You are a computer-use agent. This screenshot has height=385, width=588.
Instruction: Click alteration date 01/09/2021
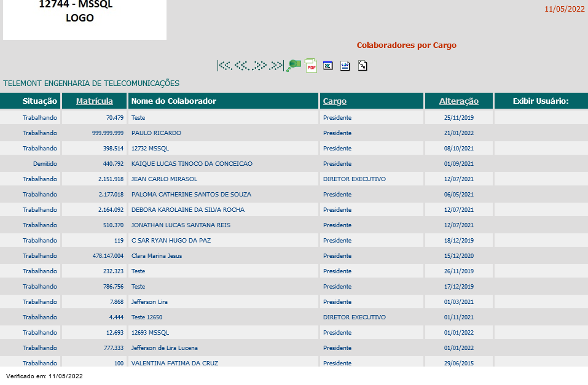pos(459,164)
